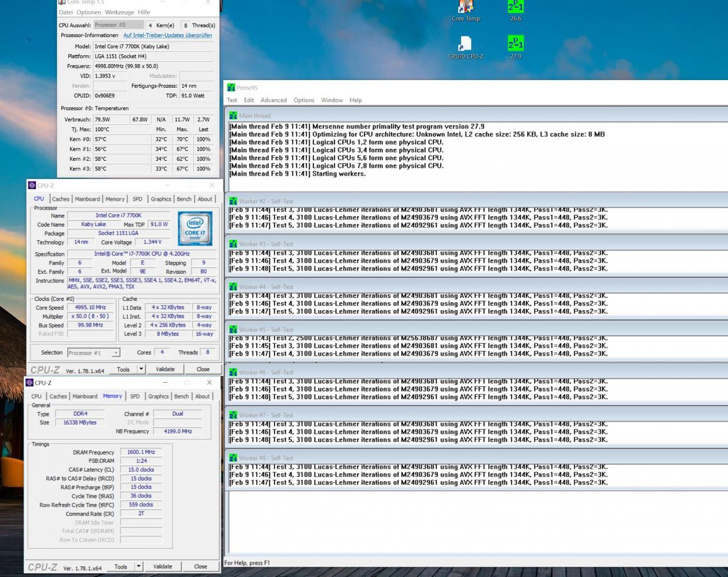Click the upper CPU-Z window title icon
The image size is (728, 577).
(x=32, y=185)
